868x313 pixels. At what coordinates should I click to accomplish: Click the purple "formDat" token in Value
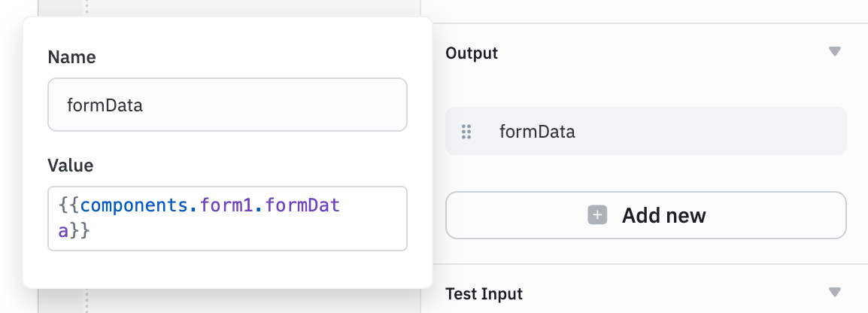pyautogui.click(x=304, y=205)
